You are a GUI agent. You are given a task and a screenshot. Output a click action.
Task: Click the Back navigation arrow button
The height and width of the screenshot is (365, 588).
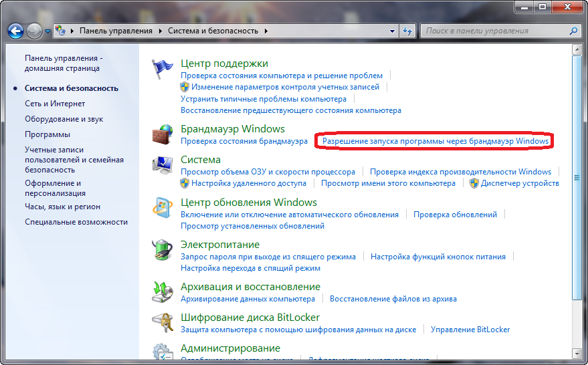[16, 31]
